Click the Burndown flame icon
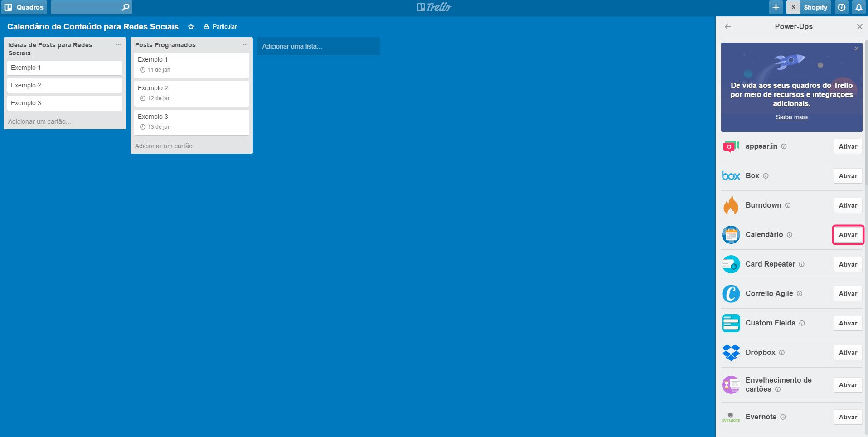 click(x=731, y=205)
